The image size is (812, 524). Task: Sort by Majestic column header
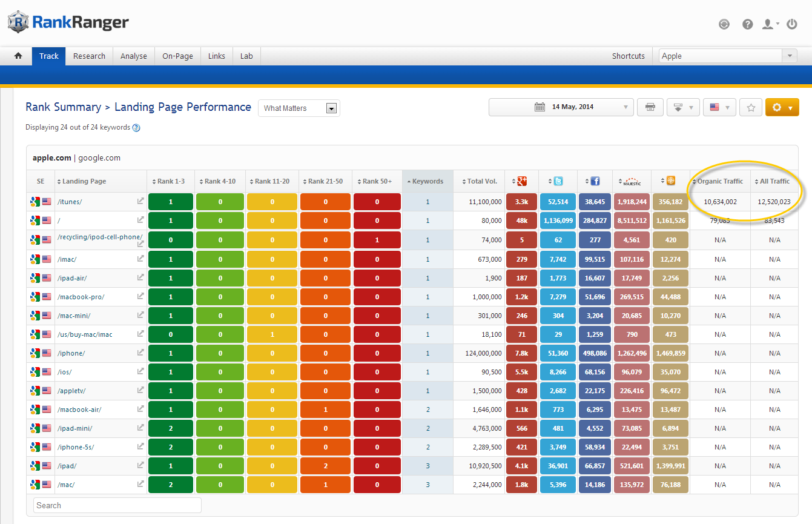[x=632, y=181]
